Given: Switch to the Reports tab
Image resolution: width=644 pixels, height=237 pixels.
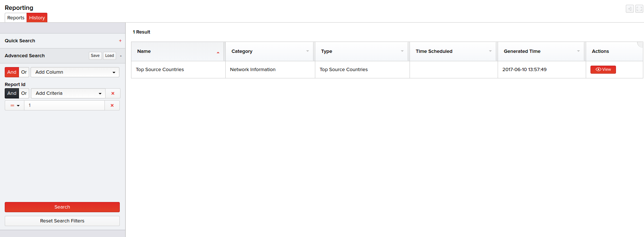Looking at the screenshot, I should [16, 18].
